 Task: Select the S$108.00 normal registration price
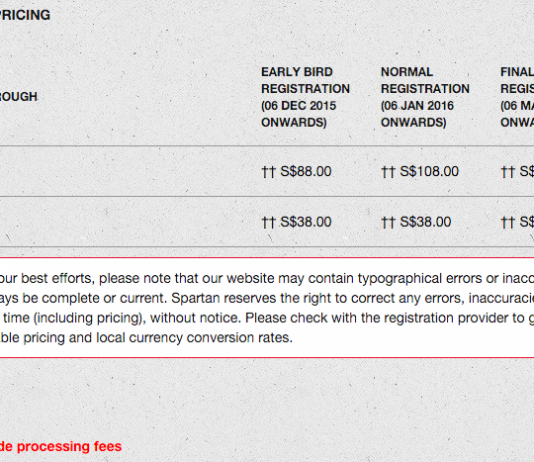(429, 171)
